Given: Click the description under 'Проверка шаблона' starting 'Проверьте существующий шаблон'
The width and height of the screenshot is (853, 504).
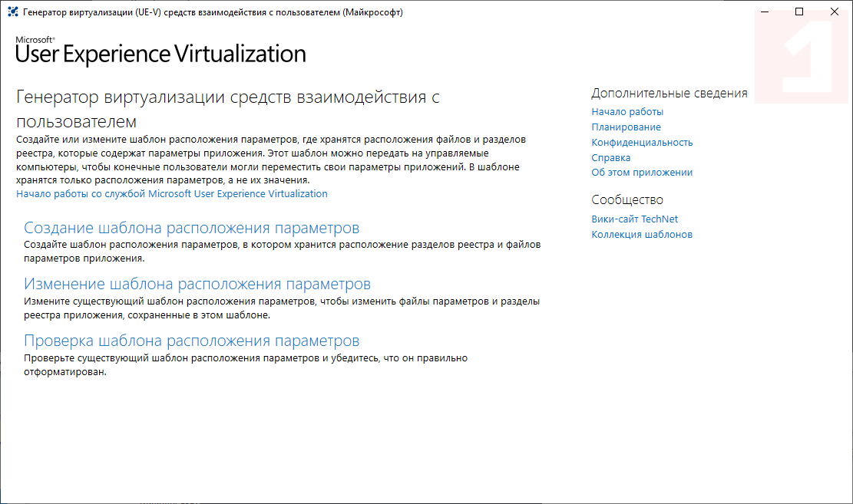Looking at the screenshot, I should (x=246, y=365).
